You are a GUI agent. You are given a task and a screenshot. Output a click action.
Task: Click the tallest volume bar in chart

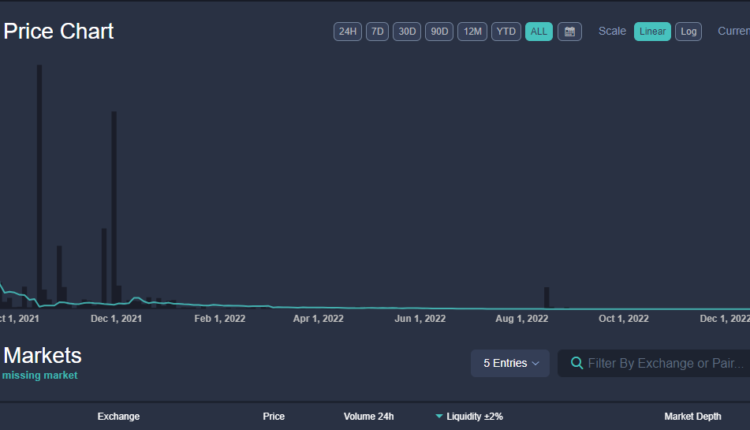coord(39,180)
